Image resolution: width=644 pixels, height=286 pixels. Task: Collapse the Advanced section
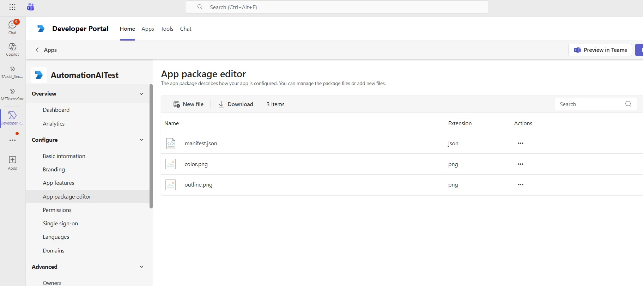tap(141, 267)
